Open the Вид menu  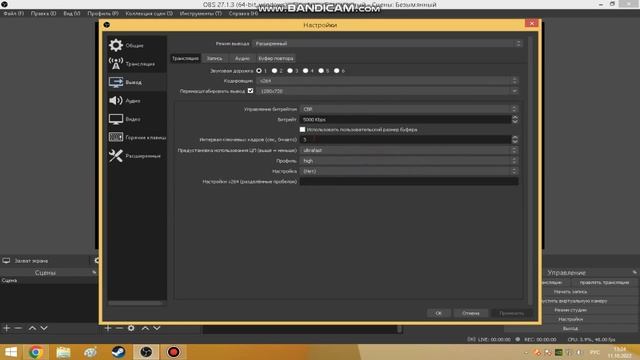point(72,13)
